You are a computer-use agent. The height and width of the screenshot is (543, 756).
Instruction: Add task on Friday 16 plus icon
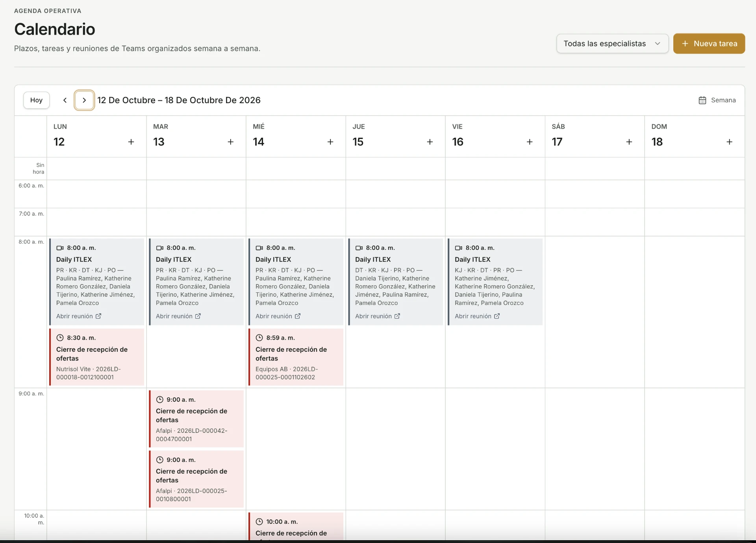coord(530,142)
